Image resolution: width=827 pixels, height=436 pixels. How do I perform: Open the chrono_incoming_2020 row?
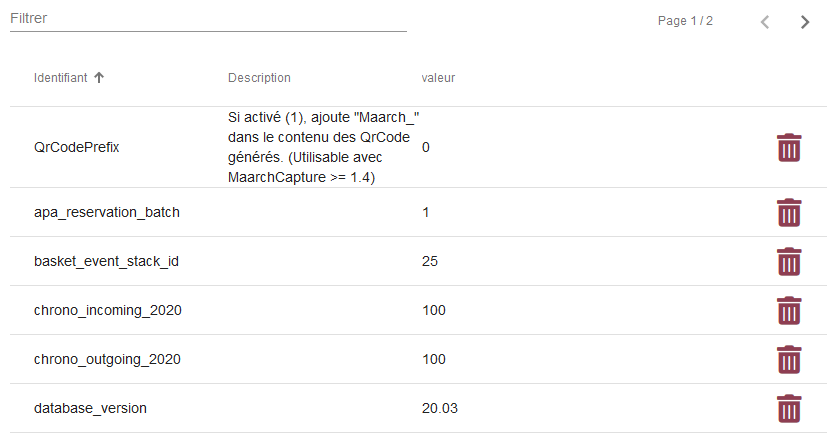[x=418, y=310]
